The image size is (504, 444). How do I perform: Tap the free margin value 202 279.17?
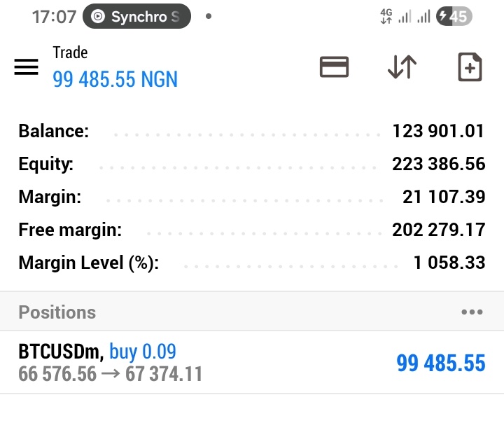(x=438, y=230)
